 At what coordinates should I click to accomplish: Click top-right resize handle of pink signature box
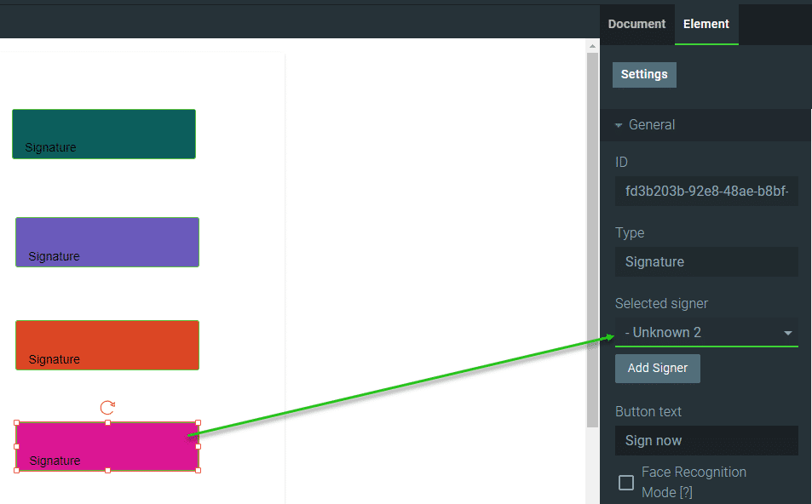click(x=199, y=423)
